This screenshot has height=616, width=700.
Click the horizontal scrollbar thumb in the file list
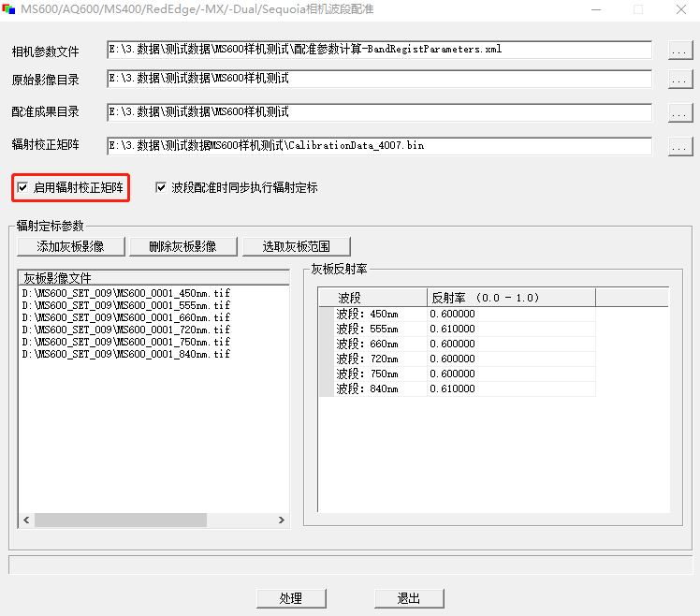coord(121,520)
